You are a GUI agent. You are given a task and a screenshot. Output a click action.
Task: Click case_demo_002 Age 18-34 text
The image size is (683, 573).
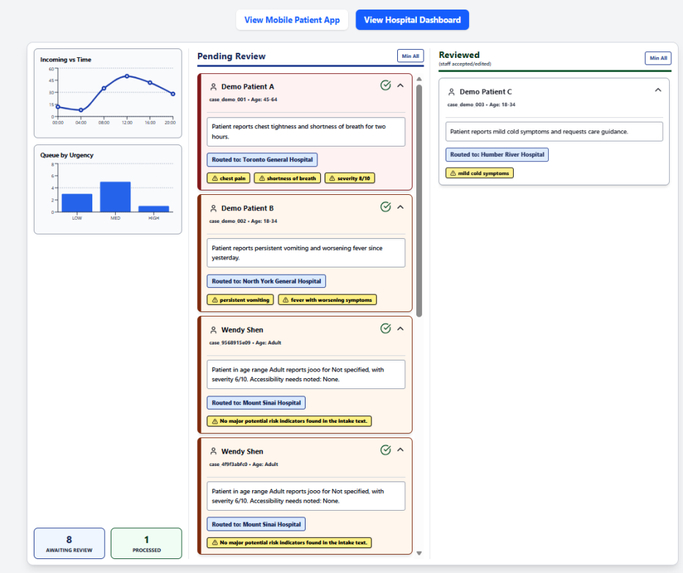pos(243,221)
